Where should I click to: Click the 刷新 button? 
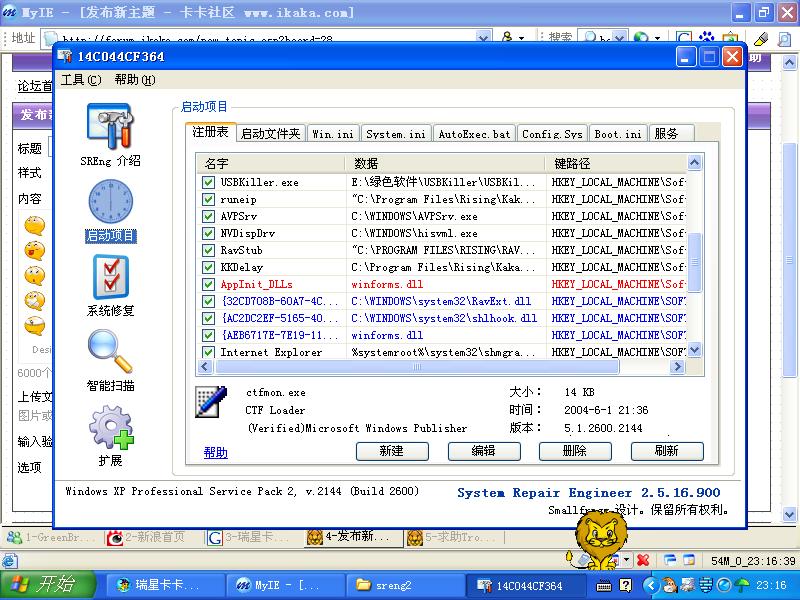click(667, 451)
